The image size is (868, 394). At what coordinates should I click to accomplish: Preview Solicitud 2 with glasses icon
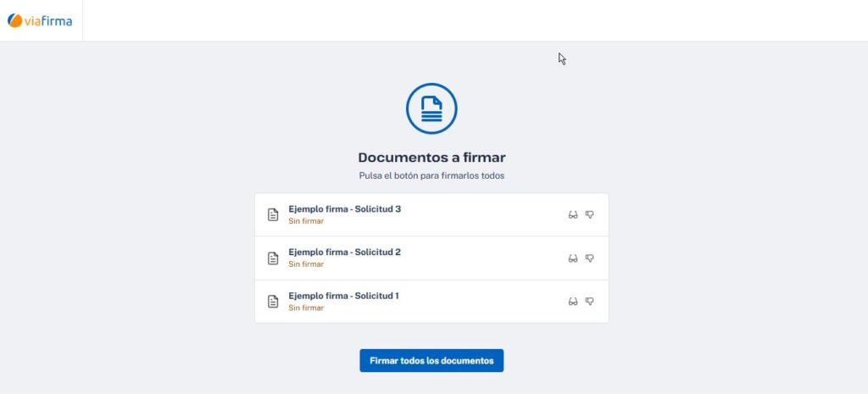pos(573,258)
